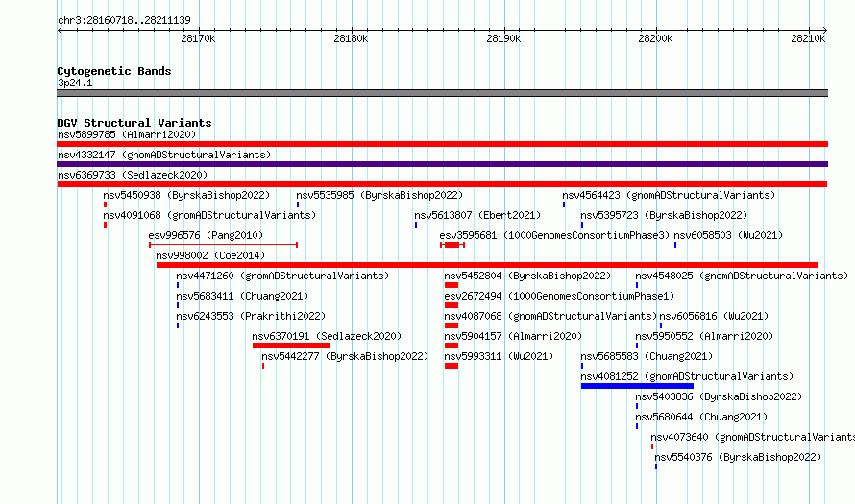Open nsv4091068 (gnomADStructuralVariants) entry
855x504 pixels.
[x=209, y=215]
